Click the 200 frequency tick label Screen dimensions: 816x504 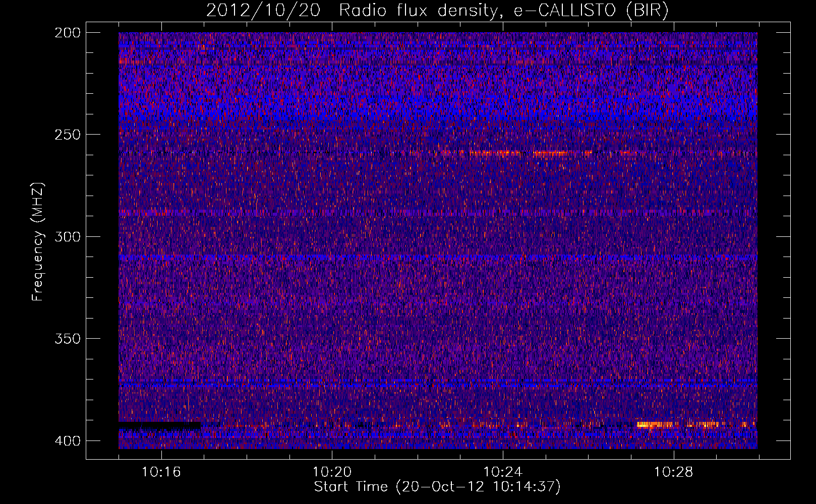click(x=68, y=33)
